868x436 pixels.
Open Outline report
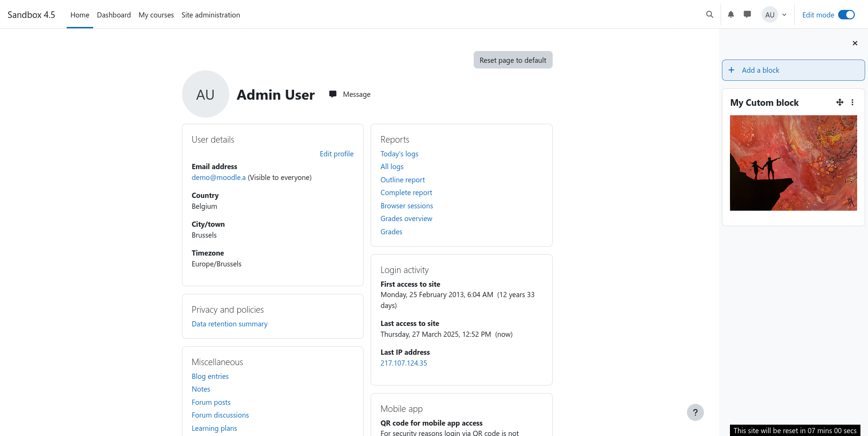pyautogui.click(x=403, y=180)
